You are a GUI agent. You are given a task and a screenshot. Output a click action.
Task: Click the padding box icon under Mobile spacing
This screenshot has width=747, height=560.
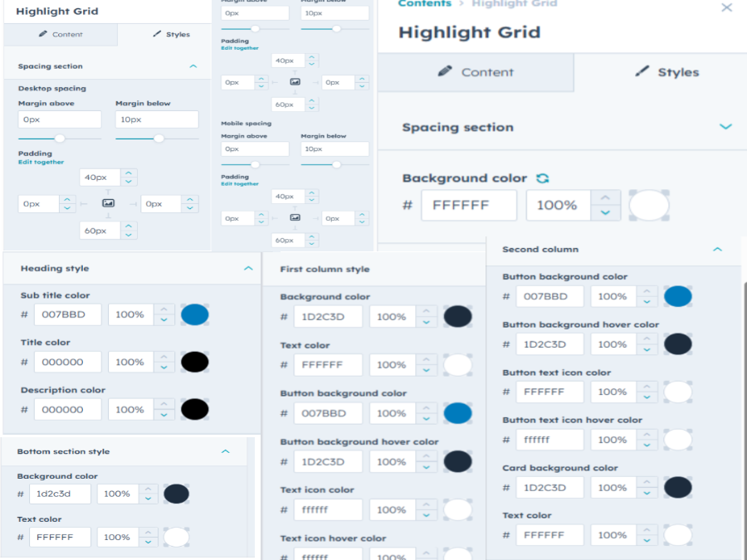pyautogui.click(x=295, y=218)
